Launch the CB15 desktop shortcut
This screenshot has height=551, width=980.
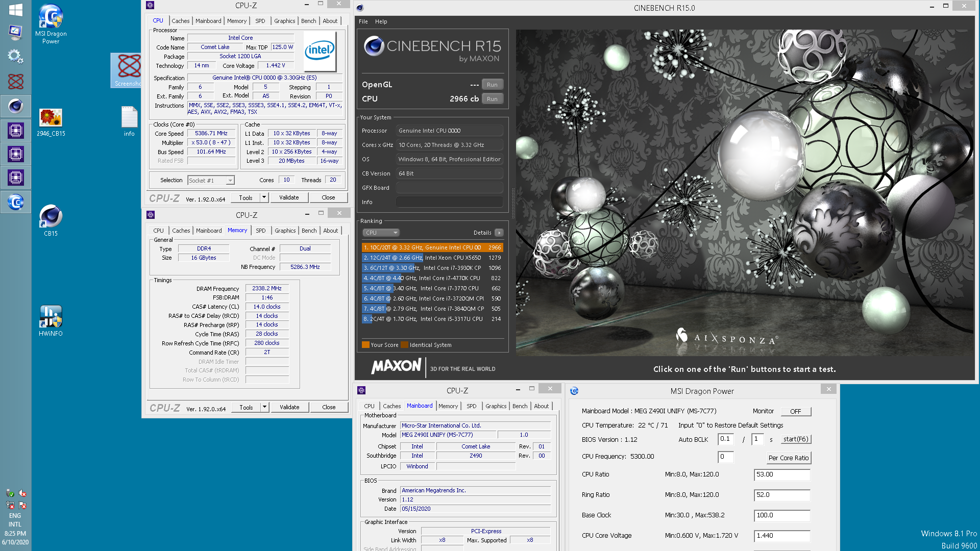coord(51,220)
